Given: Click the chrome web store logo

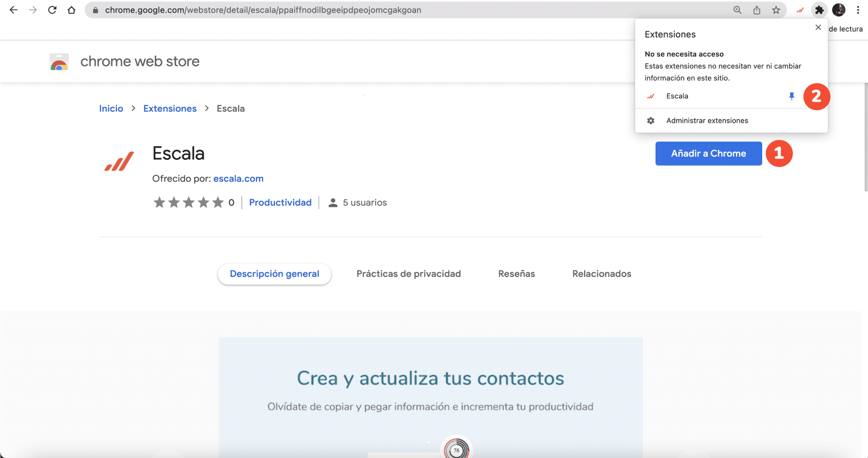Looking at the screenshot, I should coord(59,62).
